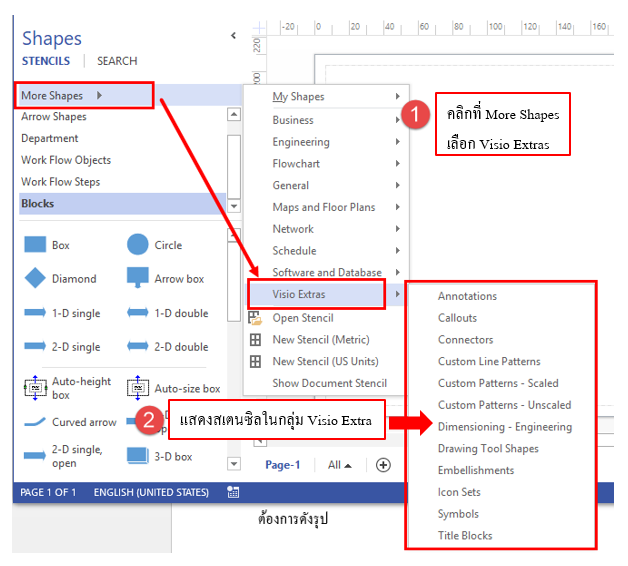
Task: Select the 1-D single arrow shape
Action: coord(35,313)
